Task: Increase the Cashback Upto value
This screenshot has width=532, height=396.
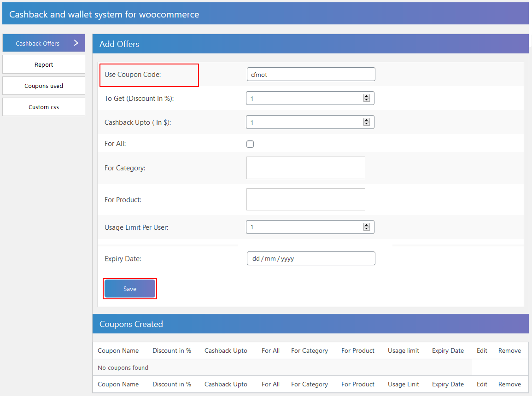Action: 367,120
